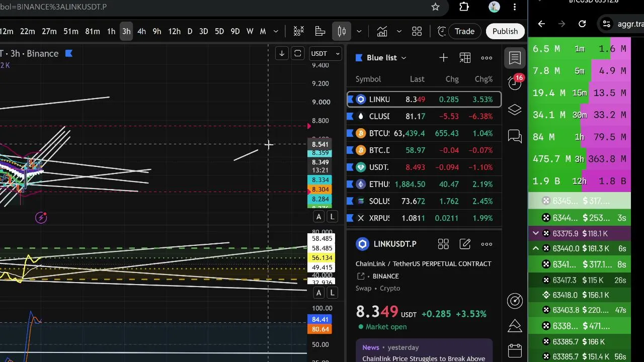Click the Publish button
The image size is (644, 362).
(505, 31)
